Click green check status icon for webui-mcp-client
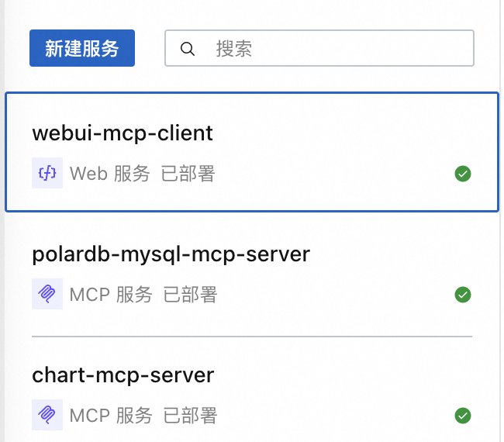Viewport: 504px width, 442px height. pyautogui.click(x=463, y=174)
